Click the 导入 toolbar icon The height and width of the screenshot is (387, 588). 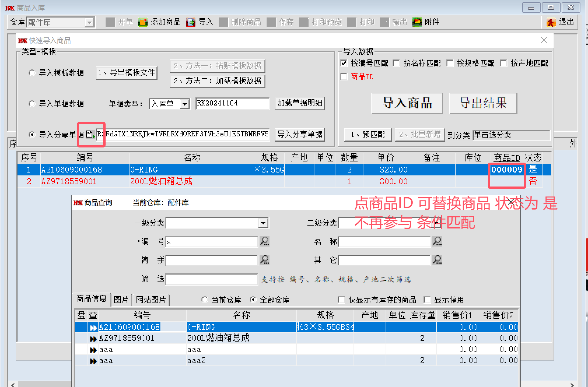[x=191, y=22]
